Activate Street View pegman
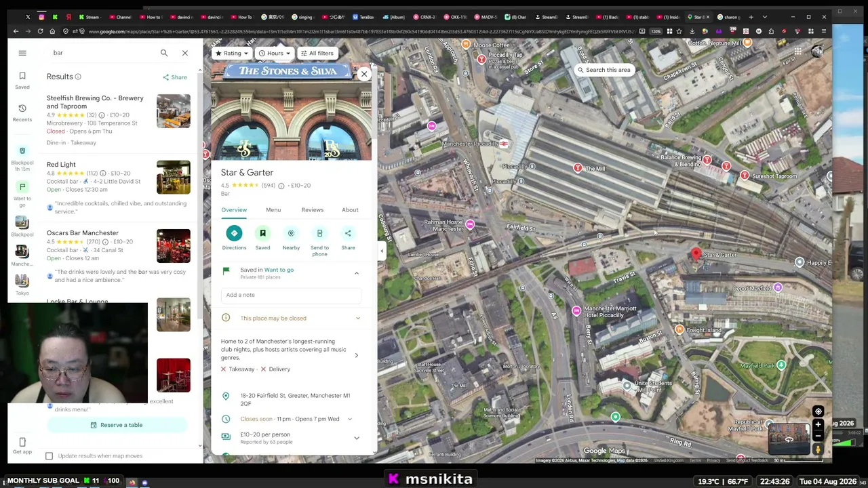The height and width of the screenshot is (488, 868). click(818, 449)
